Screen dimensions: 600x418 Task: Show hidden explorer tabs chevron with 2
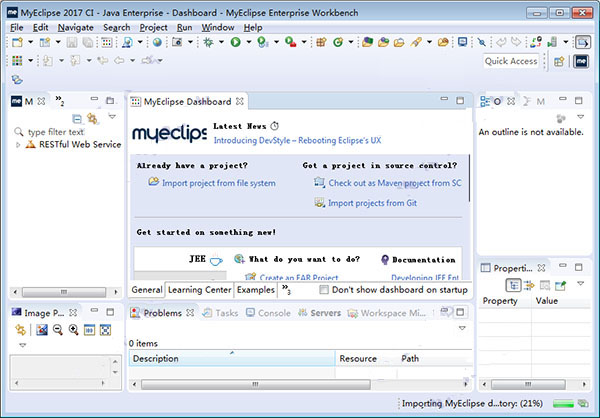click(x=60, y=100)
